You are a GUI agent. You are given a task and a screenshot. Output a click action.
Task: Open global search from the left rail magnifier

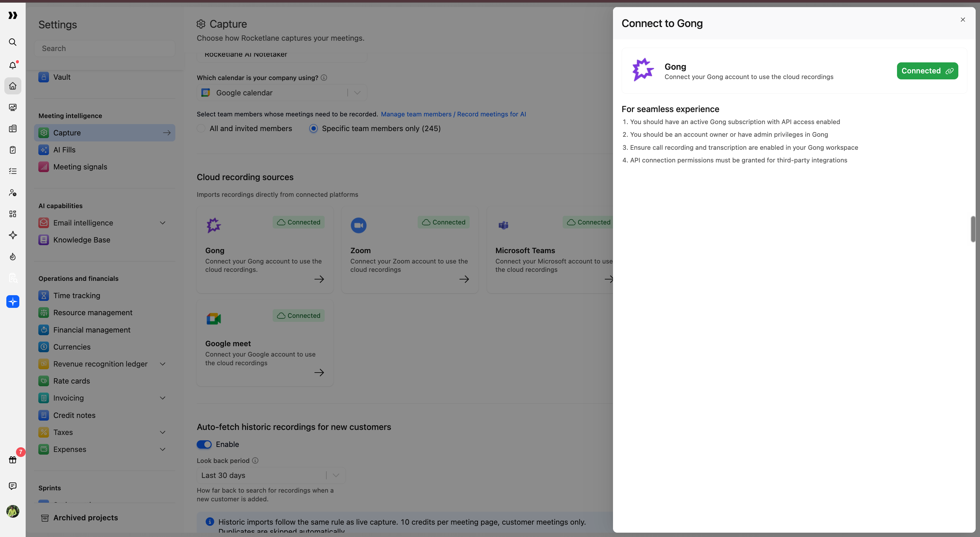pyautogui.click(x=13, y=42)
